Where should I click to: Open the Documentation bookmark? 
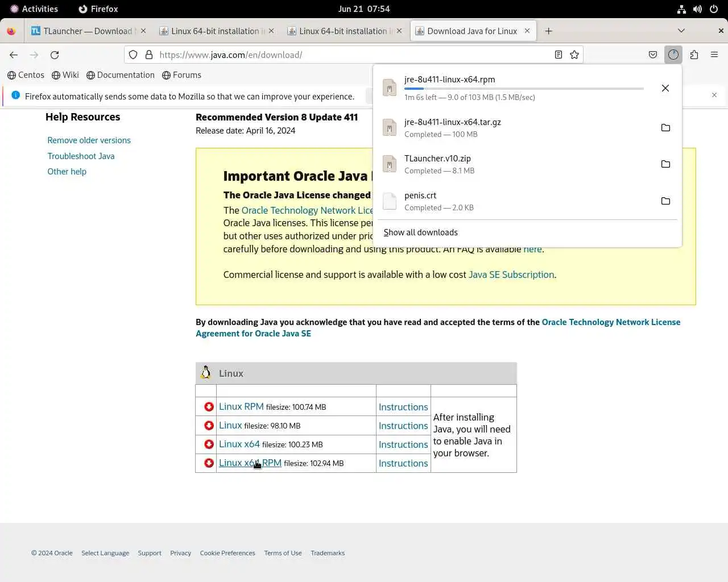(120, 75)
